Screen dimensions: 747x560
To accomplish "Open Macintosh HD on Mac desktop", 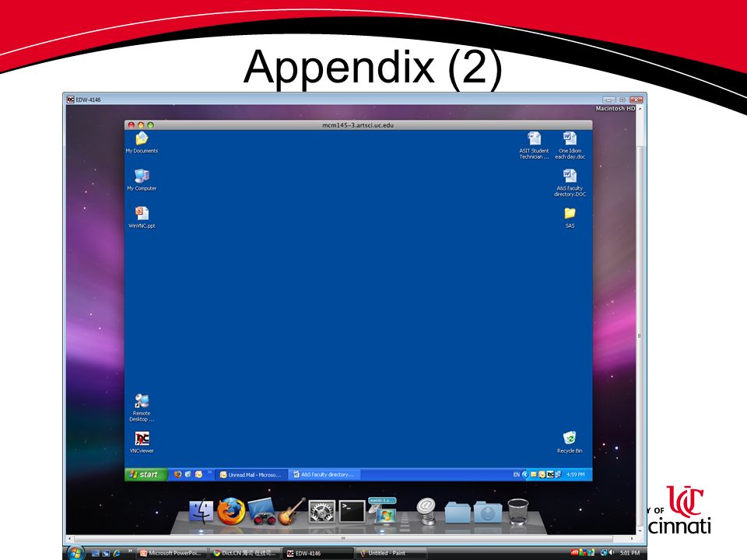I will (615, 109).
